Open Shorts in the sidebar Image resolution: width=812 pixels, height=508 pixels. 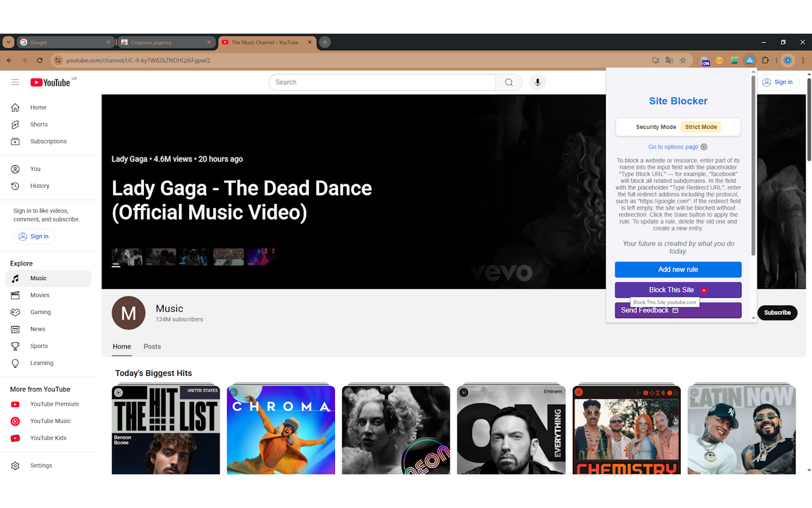pos(48,124)
